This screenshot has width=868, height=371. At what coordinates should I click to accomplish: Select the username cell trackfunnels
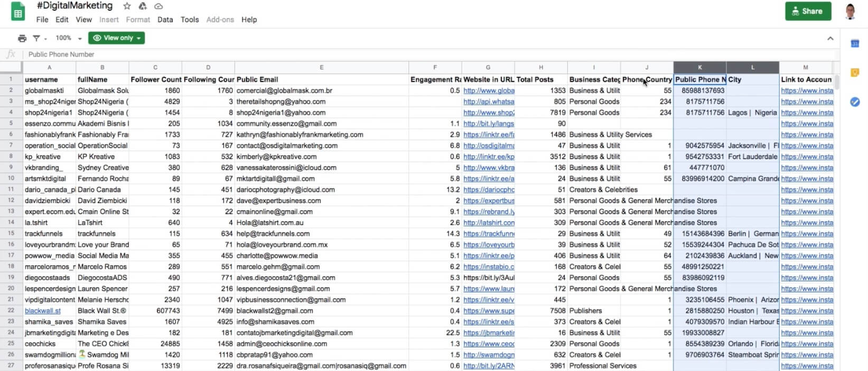[49, 234]
